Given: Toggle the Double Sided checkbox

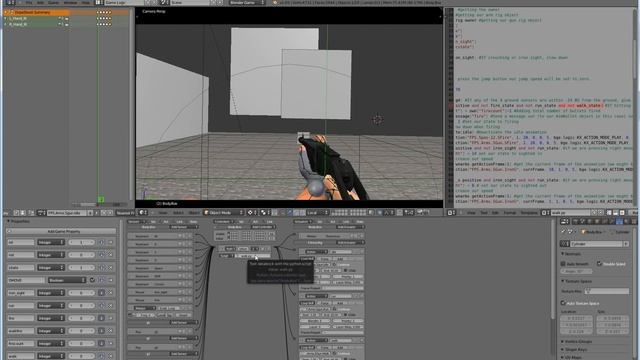Looking at the screenshot, I should (600, 264).
